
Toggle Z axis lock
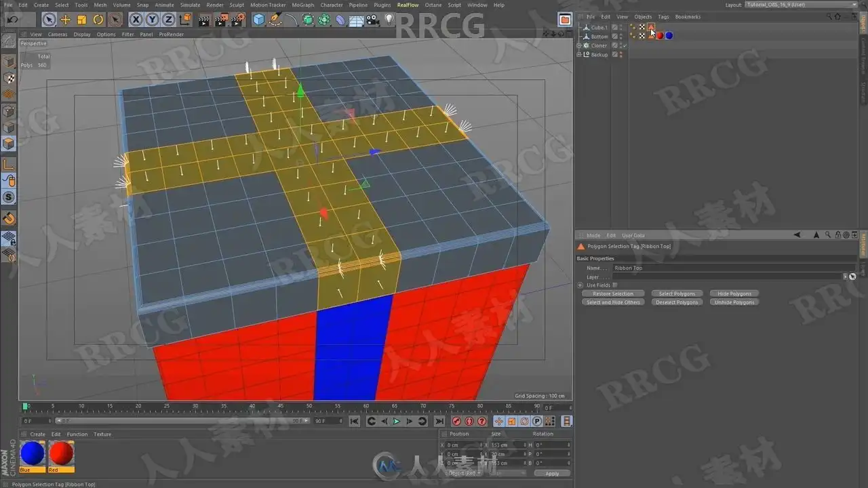coord(168,20)
